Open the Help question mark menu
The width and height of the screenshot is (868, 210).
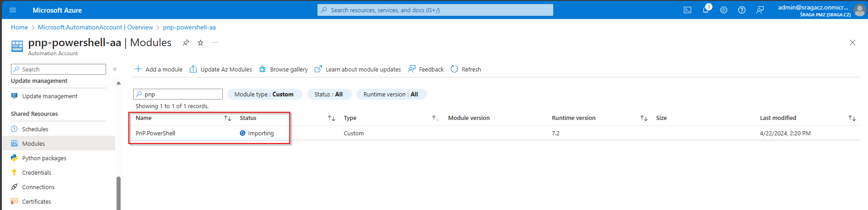(742, 10)
